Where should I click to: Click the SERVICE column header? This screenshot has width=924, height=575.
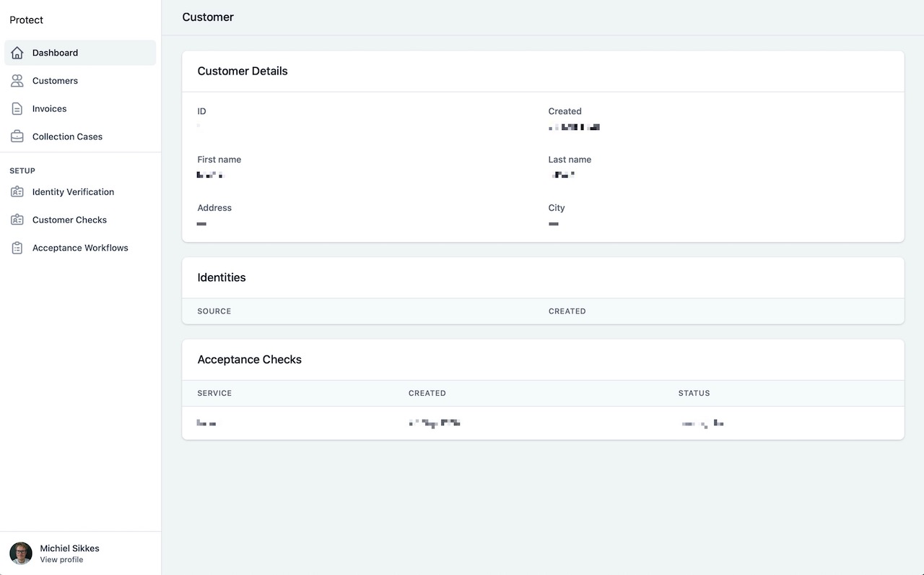coord(214,394)
